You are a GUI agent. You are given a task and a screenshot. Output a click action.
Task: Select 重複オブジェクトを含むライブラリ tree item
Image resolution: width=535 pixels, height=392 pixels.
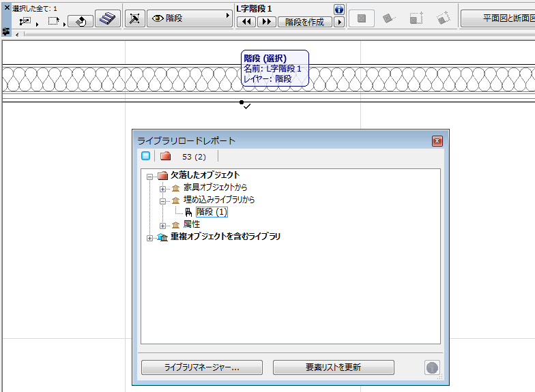pos(225,237)
